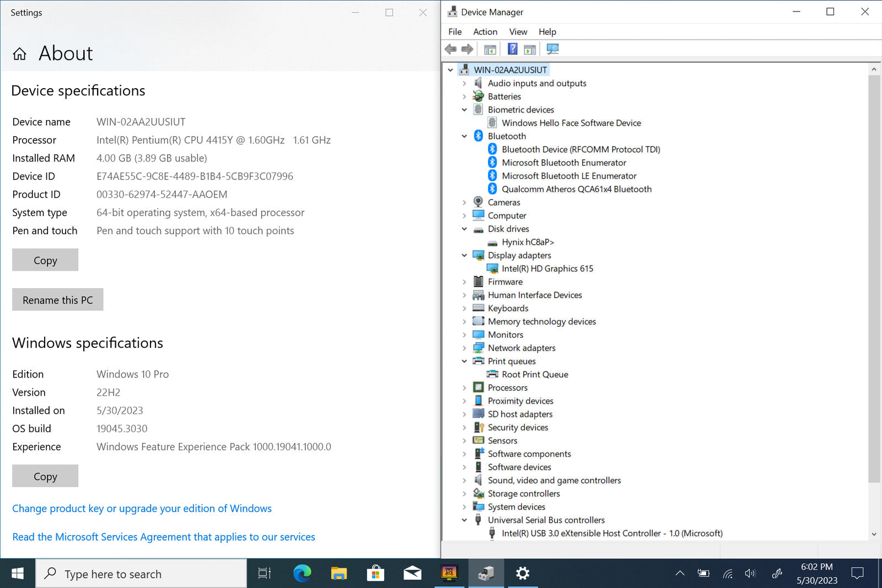This screenshot has width=882, height=588.
Task: Click the Show/Hide Action Pane toolbar icon
Action: 530,50
